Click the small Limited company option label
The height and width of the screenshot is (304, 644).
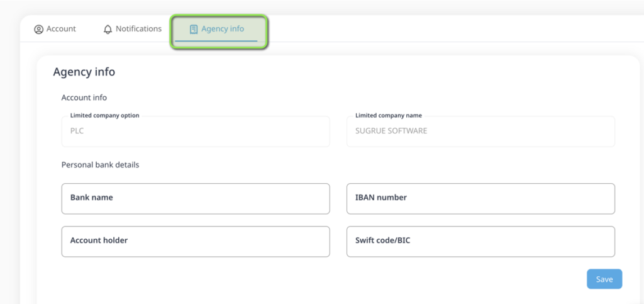(x=104, y=116)
